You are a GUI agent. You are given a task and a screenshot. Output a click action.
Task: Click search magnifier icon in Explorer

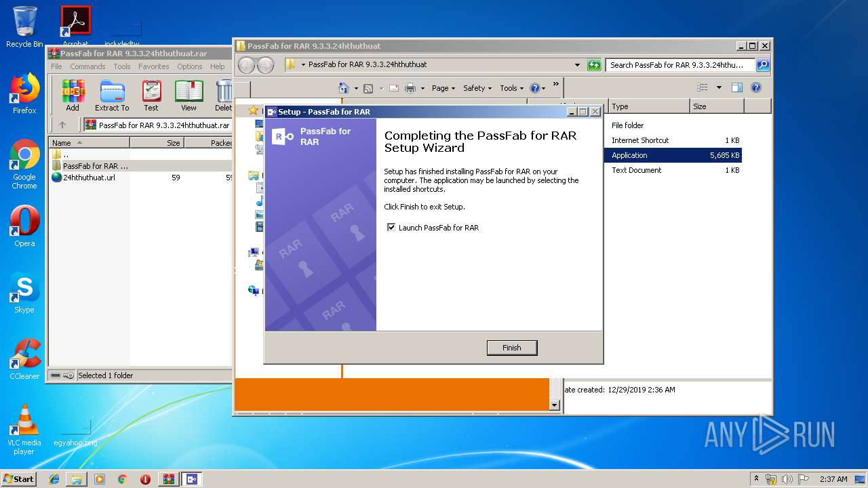763,65
